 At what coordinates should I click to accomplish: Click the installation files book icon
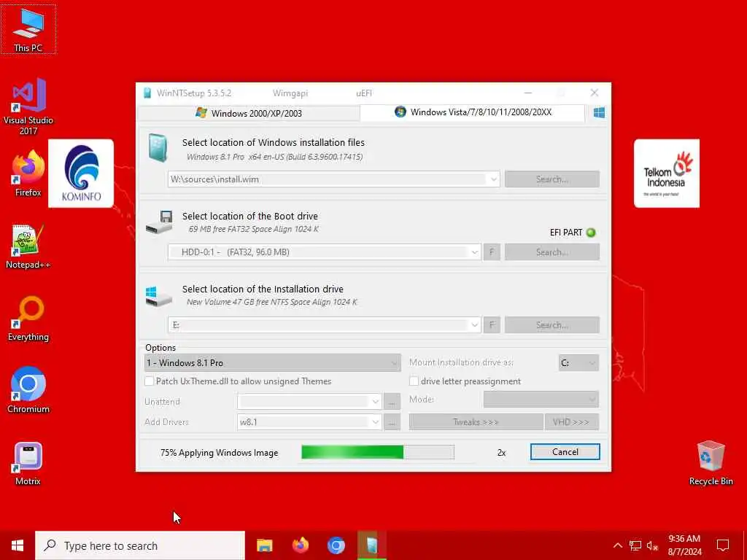(x=158, y=147)
